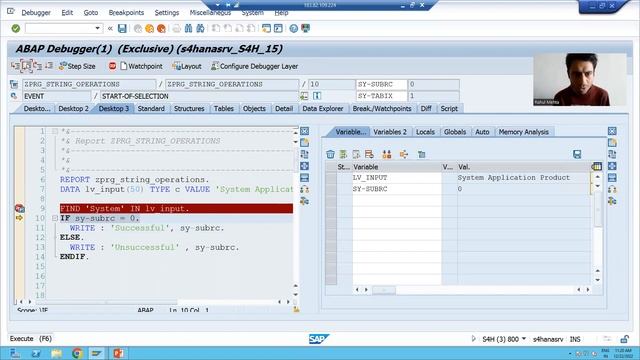Collapse the IF block on line 10
Screen dimensions: 640x360
pyautogui.click(x=55, y=218)
